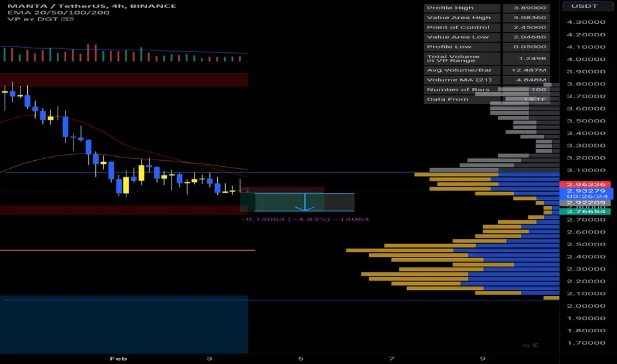Click the 3.10000 price axis tick
The height and width of the screenshot is (364, 617).
pyautogui.click(x=586, y=170)
